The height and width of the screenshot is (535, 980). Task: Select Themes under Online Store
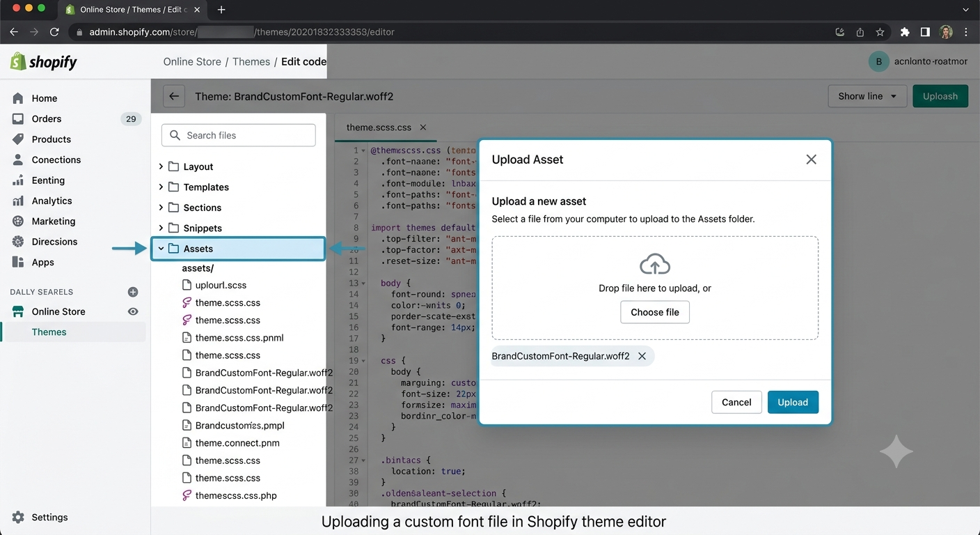pyautogui.click(x=49, y=332)
